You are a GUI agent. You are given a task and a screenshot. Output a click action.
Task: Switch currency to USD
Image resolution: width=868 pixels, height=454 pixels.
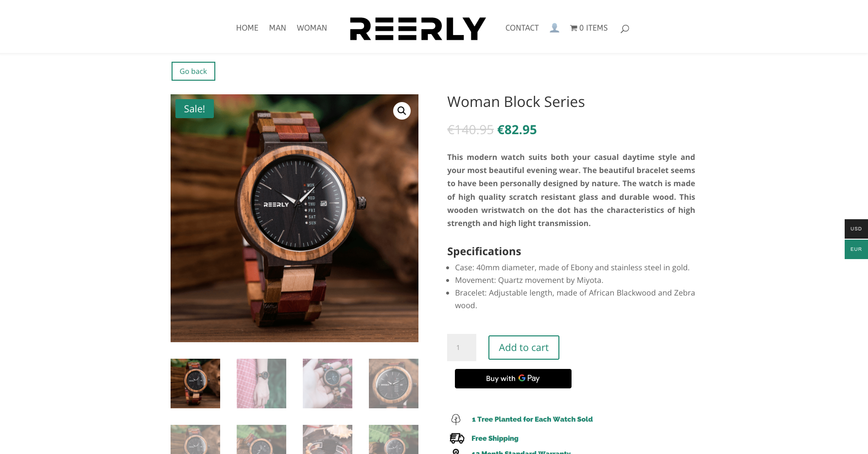856,228
